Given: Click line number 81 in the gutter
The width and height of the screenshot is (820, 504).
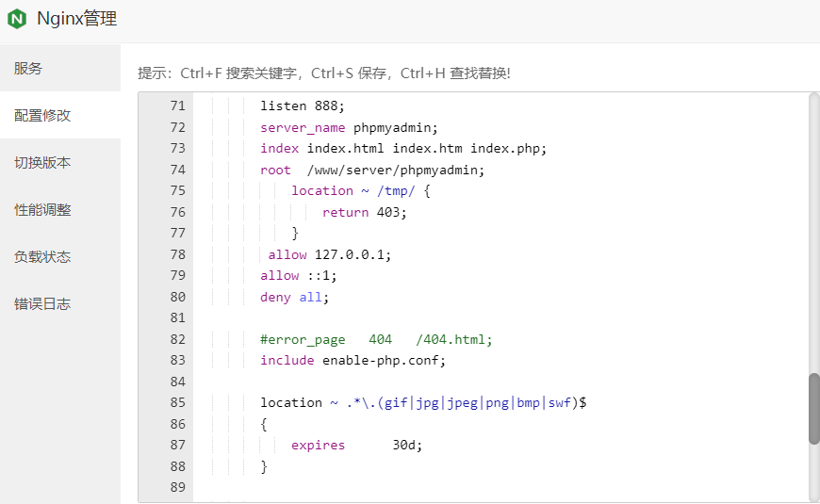Looking at the screenshot, I should [178, 317].
